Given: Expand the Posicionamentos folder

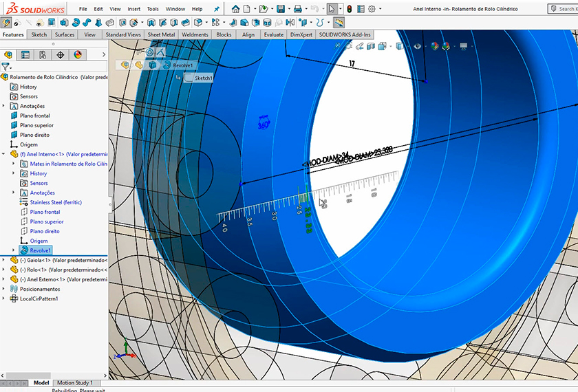Looking at the screenshot, I should point(4,289).
